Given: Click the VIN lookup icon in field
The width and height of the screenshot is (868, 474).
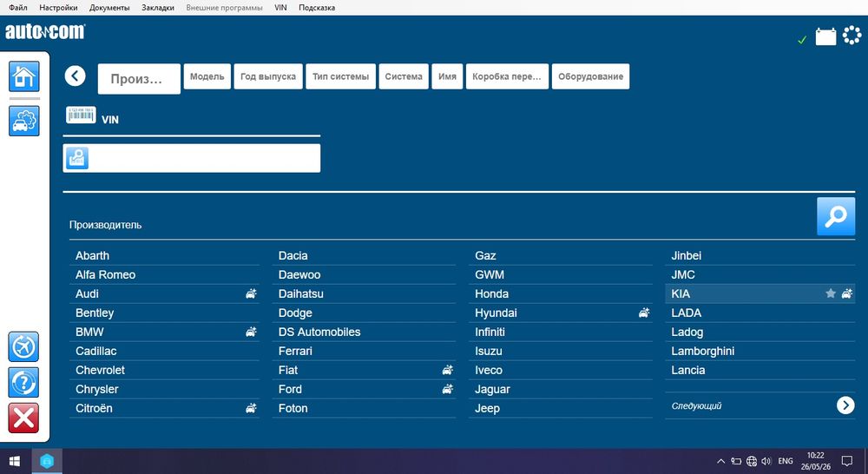Looking at the screenshot, I should point(77,158).
